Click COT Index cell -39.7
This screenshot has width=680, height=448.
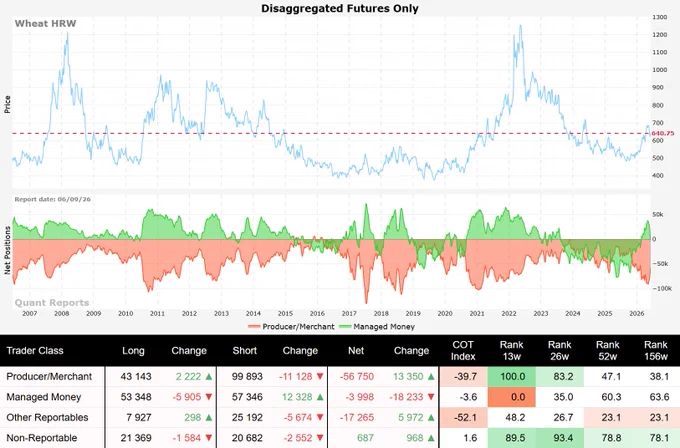(x=463, y=376)
